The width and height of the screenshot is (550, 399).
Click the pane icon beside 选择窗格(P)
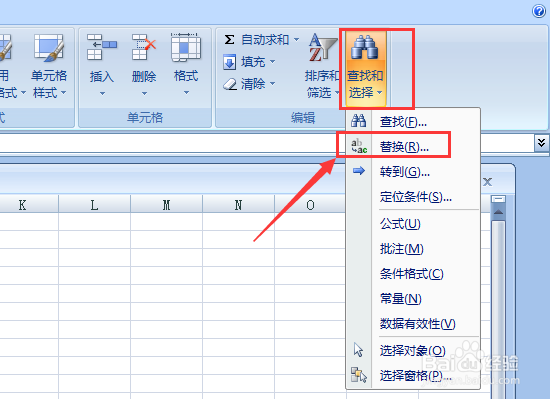358,375
